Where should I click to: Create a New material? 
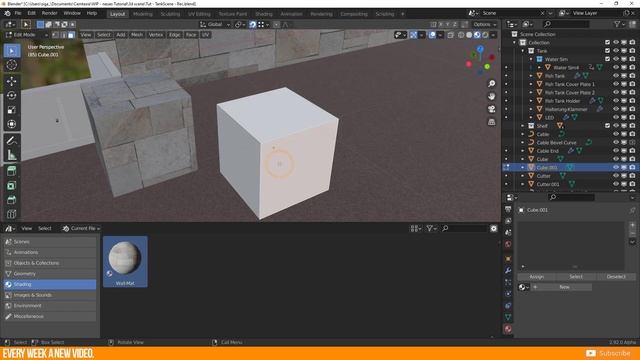coord(562,287)
